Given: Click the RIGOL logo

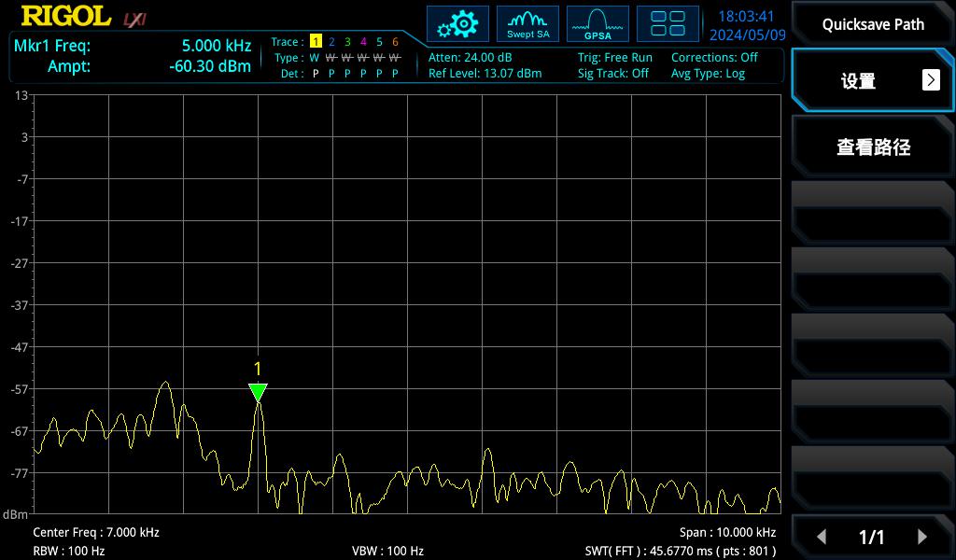Looking at the screenshot, I should [65, 17].
